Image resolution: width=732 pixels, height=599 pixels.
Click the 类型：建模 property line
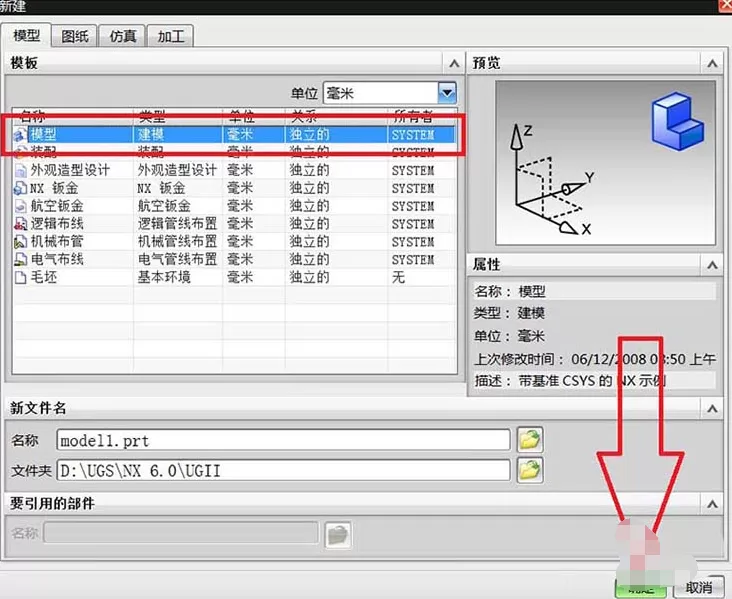pos(509,313)
